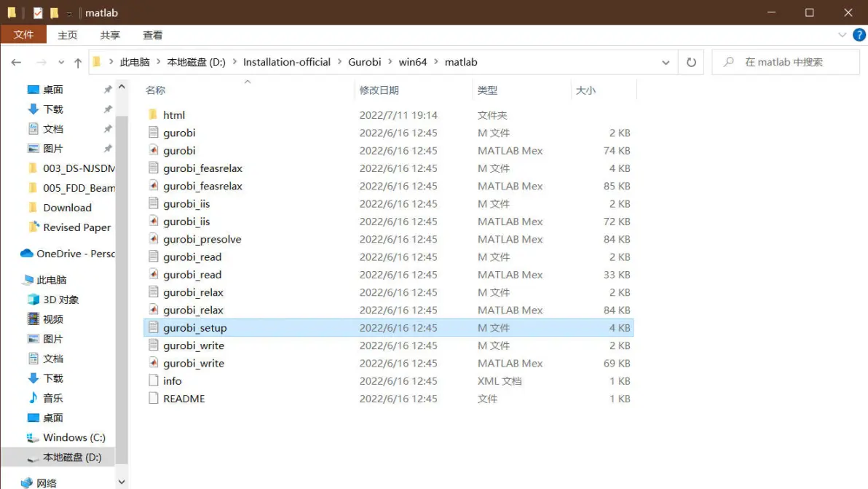
Task: Click the 本地磁盘 (D:) drive icon in sidebar
Action: [x=33, y=458]
